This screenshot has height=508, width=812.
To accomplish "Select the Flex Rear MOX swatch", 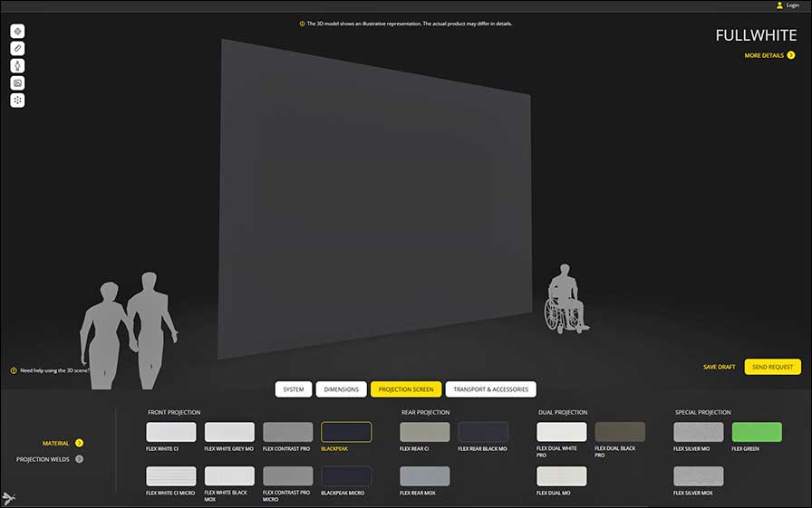I will pos(425,476).
